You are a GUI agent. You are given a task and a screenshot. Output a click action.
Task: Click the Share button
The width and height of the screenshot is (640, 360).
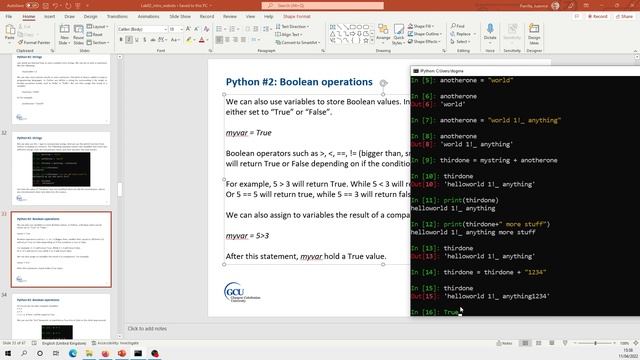[x=624, y=16]
